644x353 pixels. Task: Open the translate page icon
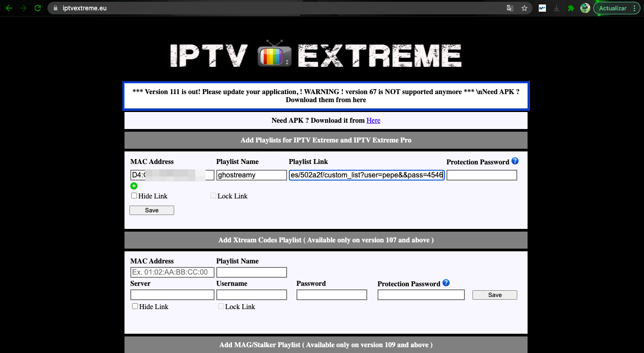tap(510, 8)
